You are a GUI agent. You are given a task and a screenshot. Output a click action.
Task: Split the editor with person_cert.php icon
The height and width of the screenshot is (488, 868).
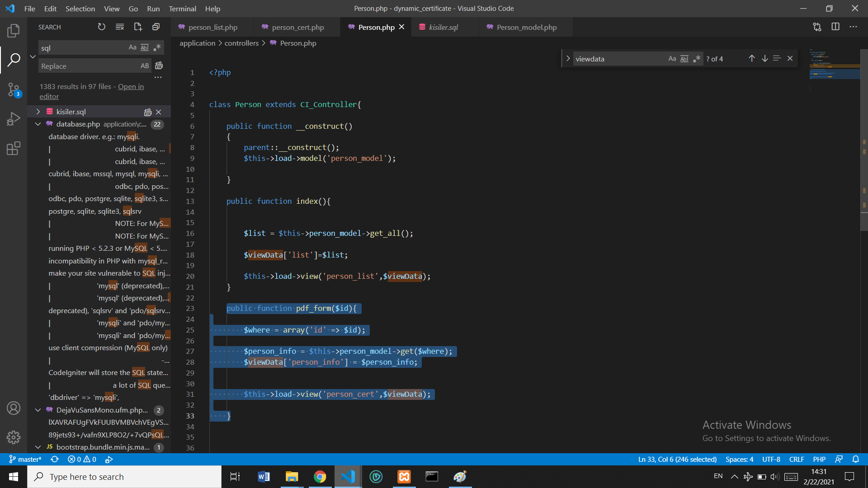pyautogui.click(x=835, y=27)
